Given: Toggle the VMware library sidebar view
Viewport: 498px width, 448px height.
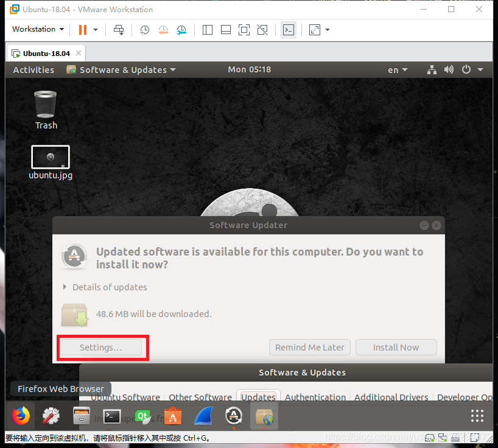Looking at the screenshot, I should click(x=208, y=30).
